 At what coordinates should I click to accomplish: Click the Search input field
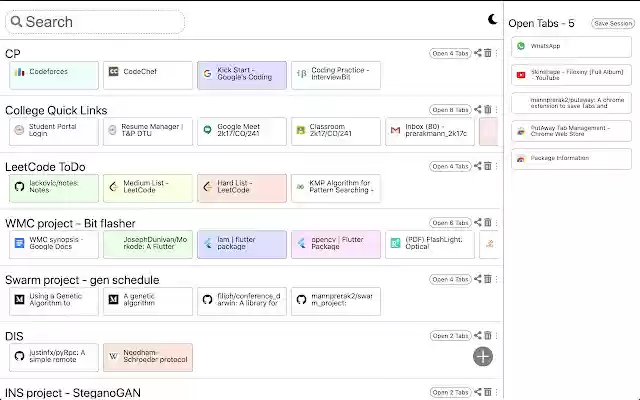click(x=95, y=22)
